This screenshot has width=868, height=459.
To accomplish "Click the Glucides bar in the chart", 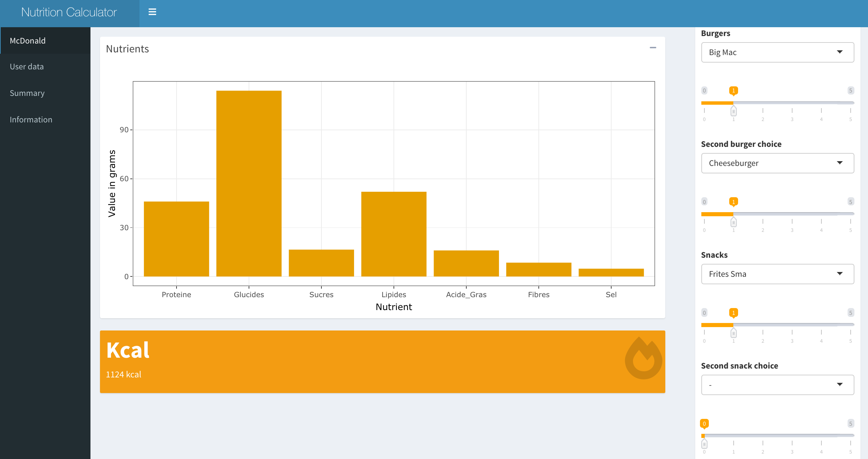I will [249, 184].
